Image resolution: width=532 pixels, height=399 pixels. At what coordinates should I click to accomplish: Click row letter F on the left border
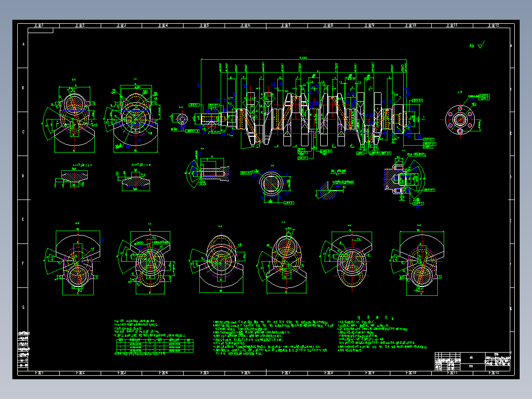coord(23,263)
